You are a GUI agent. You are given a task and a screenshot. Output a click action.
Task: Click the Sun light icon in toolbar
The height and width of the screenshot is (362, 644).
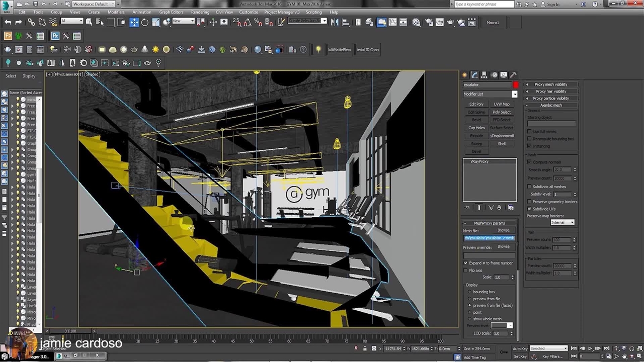click(155, 49)
